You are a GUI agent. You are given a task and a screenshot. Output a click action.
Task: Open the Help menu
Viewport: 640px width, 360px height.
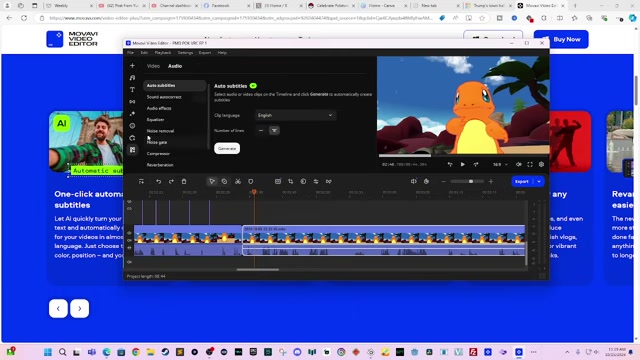[222, 53]
